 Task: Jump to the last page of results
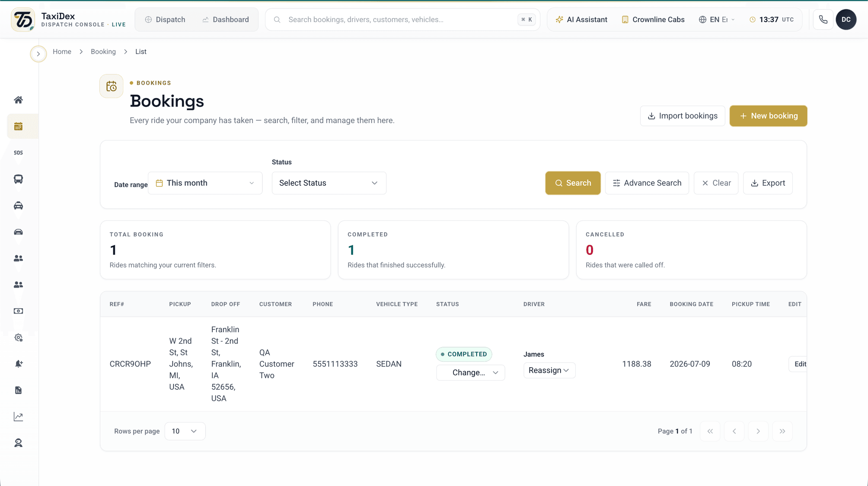tap(782, 431)
